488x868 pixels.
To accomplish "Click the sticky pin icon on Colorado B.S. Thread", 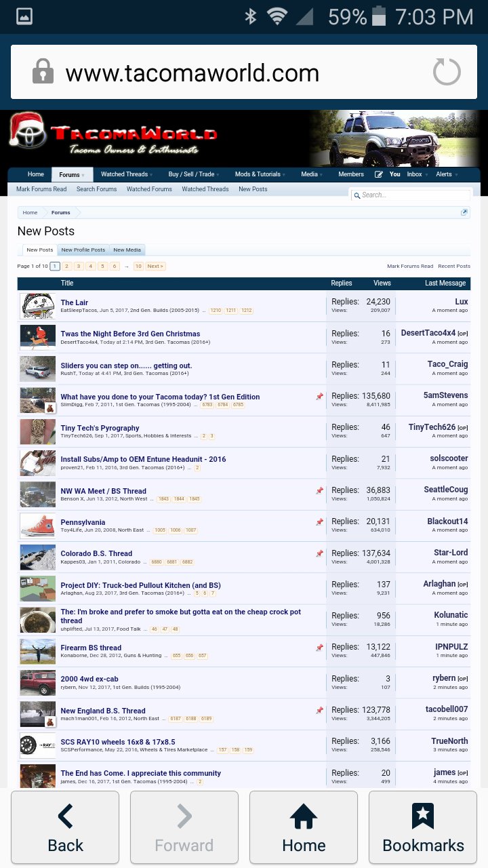I will point(319,553).
